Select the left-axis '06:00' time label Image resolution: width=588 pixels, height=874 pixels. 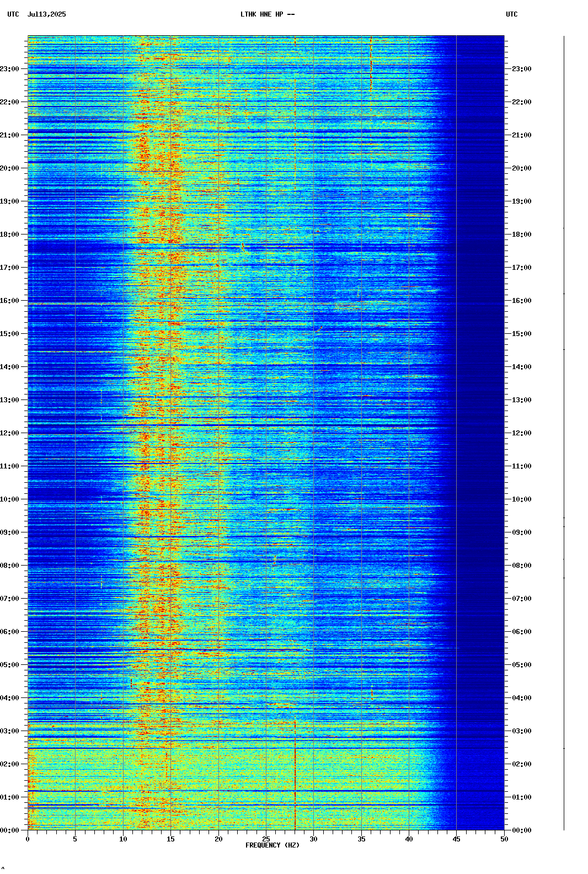pos(9,632)
